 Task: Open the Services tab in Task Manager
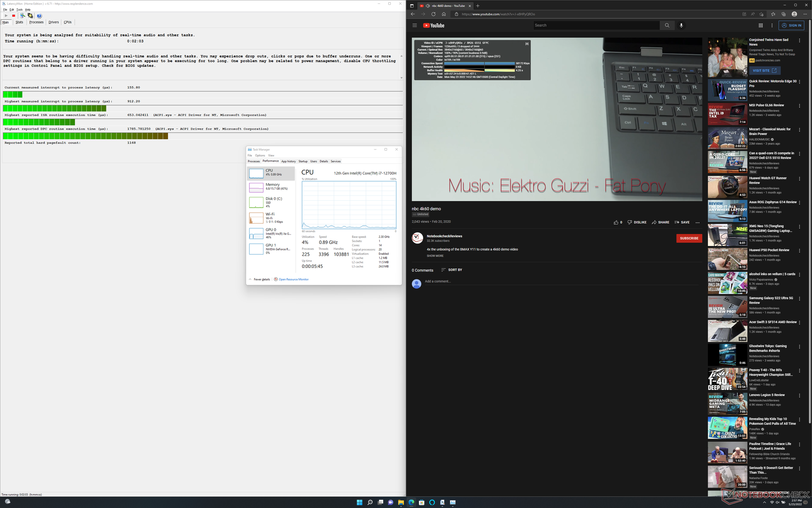click(335, 161)
